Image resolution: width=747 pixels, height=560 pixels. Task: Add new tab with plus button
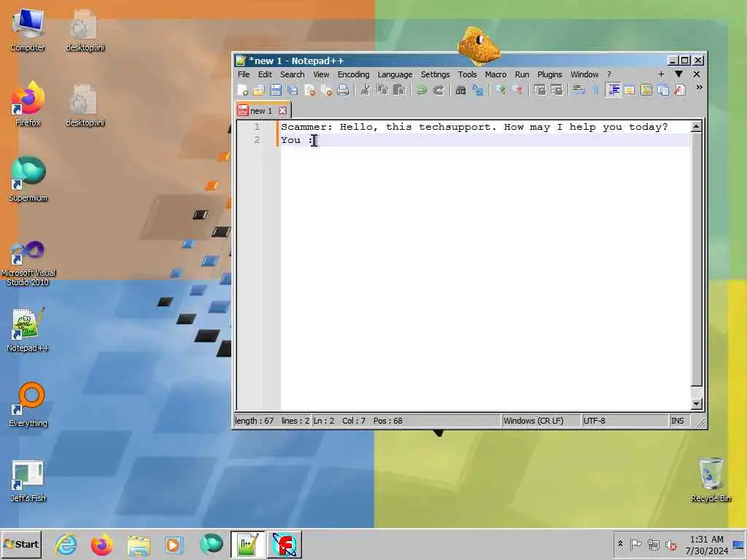[661, 74]
